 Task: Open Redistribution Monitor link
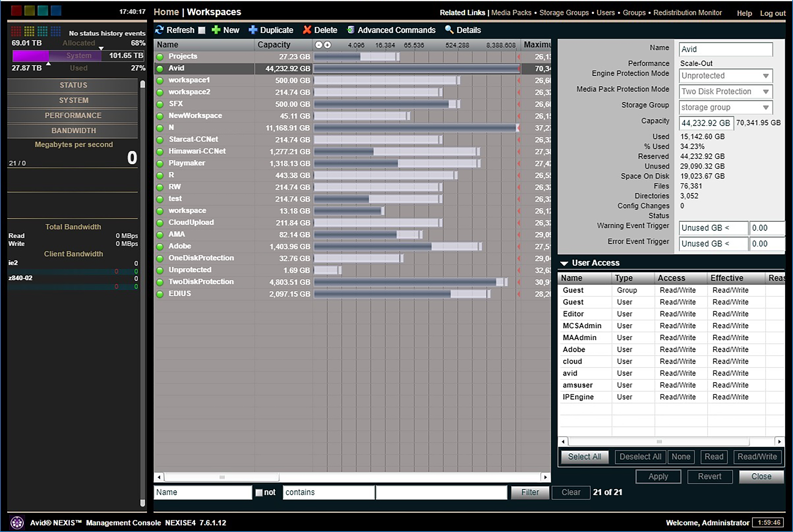688,12
